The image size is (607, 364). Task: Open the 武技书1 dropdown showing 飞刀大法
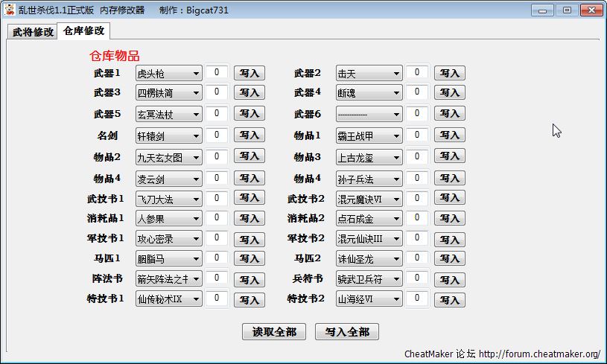(x=168, y=199)
